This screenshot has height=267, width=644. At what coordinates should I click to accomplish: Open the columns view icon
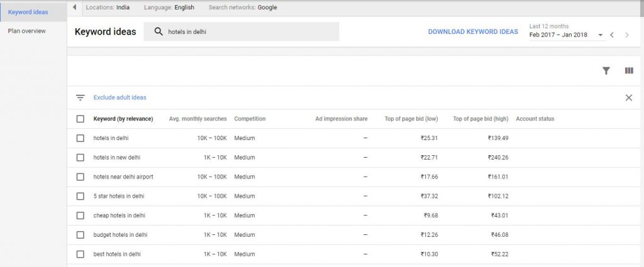click(x=628, y=71)
